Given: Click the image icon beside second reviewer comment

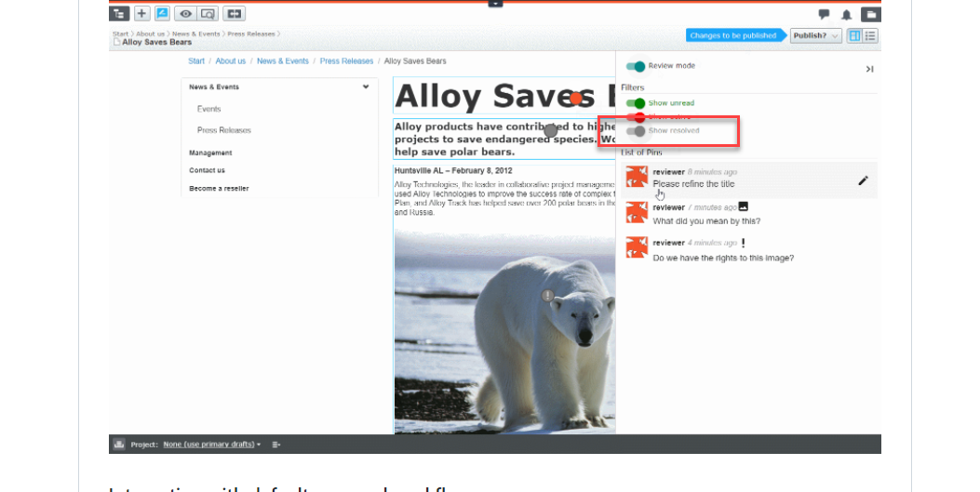Looking at the screenshot, I should coord(743,206).
